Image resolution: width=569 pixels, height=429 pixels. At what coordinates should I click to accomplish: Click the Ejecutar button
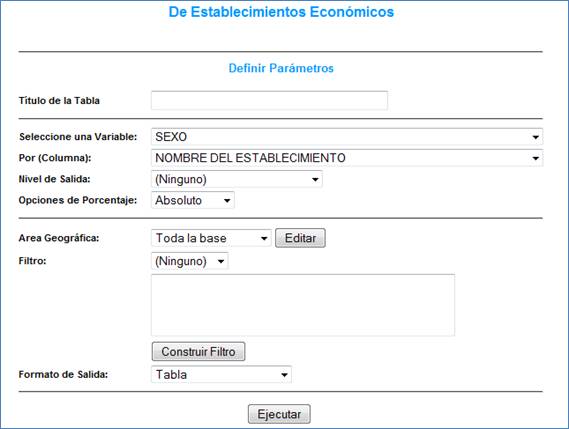(279, 414)
